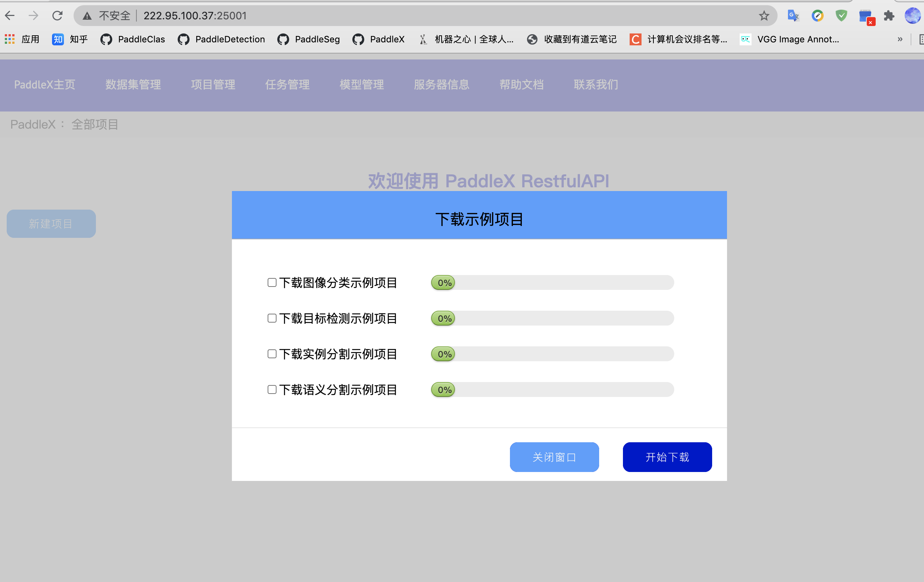
Task: Enable the object detection demo download checkbox
Action: click(272, 319)
